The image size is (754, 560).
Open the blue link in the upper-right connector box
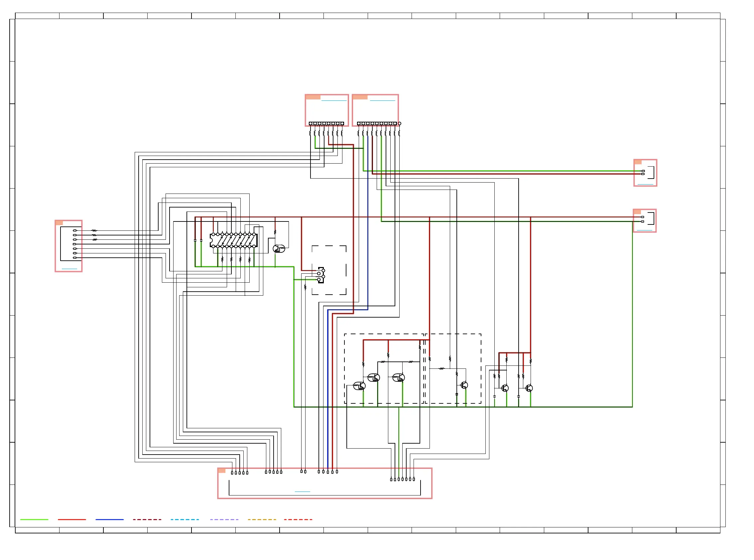(646, 185)
